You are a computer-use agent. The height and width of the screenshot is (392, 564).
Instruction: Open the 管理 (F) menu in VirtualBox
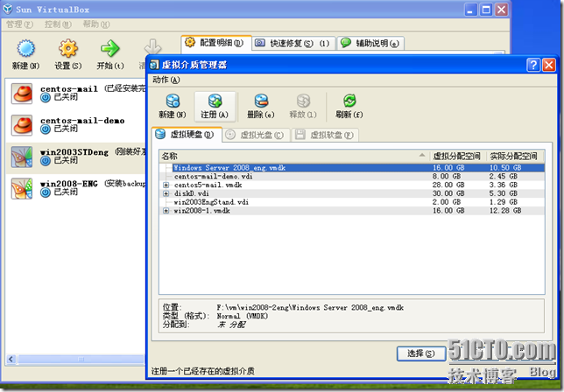pyautogui.click(x=20, y=24)
